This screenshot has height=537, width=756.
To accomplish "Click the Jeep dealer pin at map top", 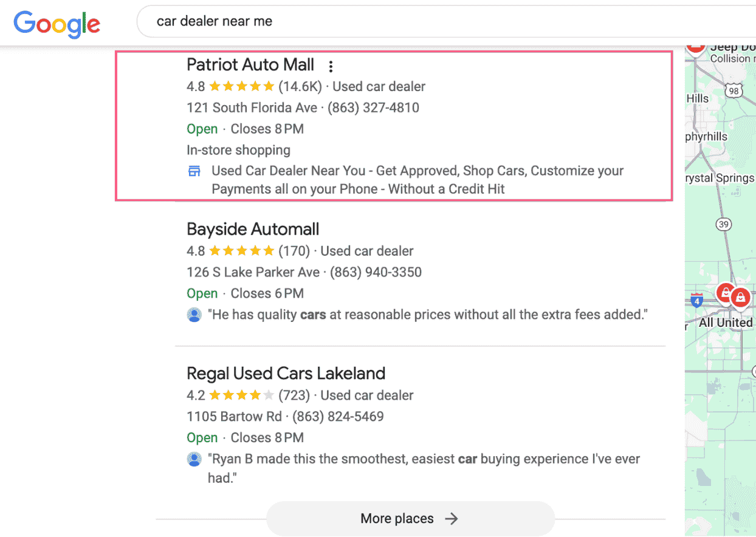I will click(x=696, y=47).
